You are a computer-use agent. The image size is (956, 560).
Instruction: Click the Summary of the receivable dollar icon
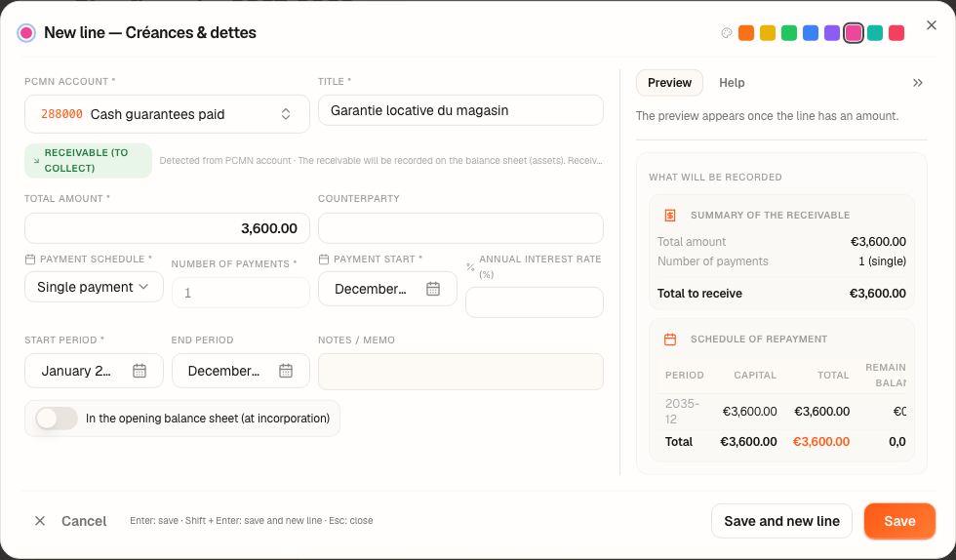(x=670, y=215)
